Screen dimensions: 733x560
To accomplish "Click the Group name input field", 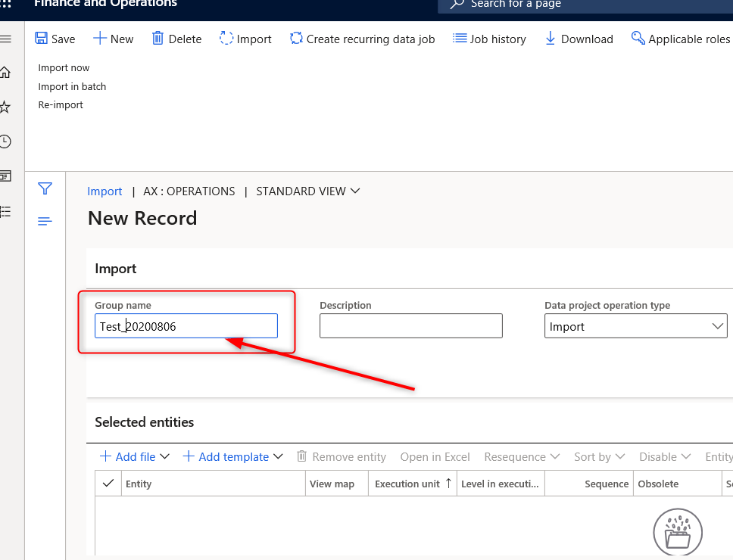I will pos(186,326).
